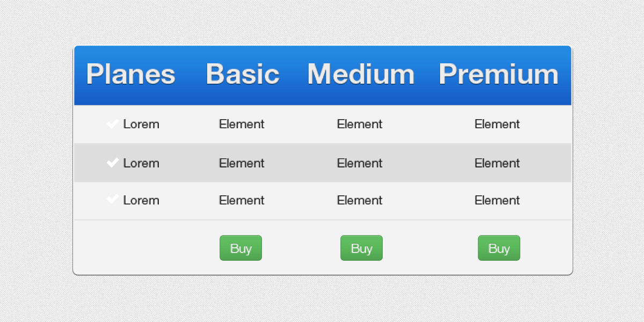This screenshot has height=322, width=644.
Task: Select the Basic column header
Action: pos(243,74)
